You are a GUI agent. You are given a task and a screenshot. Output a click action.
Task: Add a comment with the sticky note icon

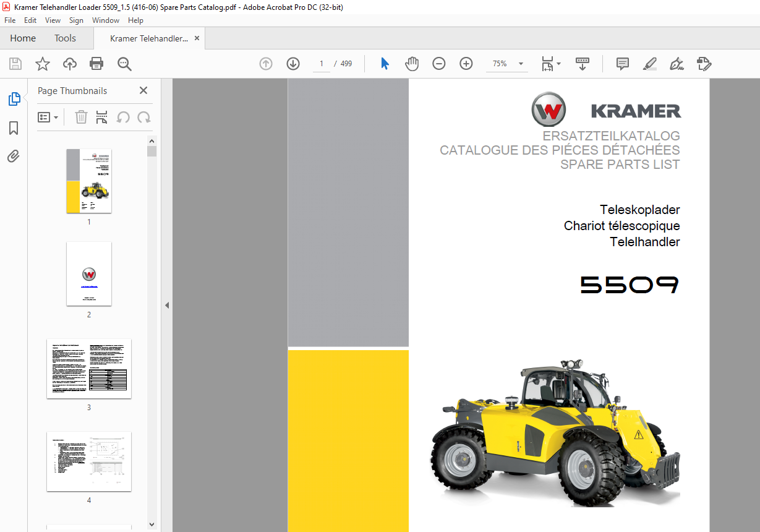coord(623,64)
